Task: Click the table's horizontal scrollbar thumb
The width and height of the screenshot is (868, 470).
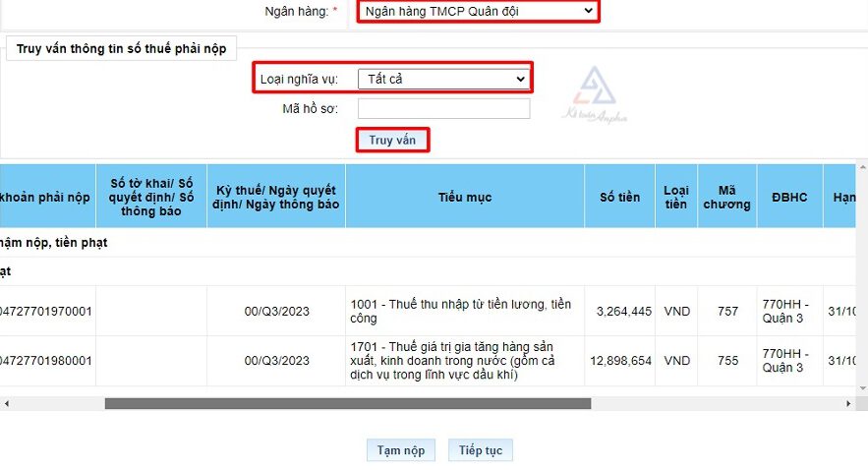Action: tap(347, 403)
